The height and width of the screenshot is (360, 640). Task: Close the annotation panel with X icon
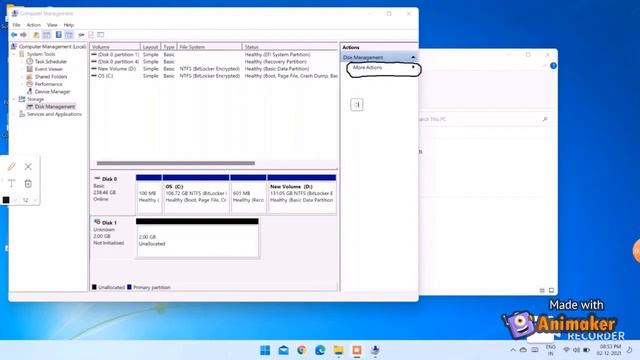[x=28, y=167]
